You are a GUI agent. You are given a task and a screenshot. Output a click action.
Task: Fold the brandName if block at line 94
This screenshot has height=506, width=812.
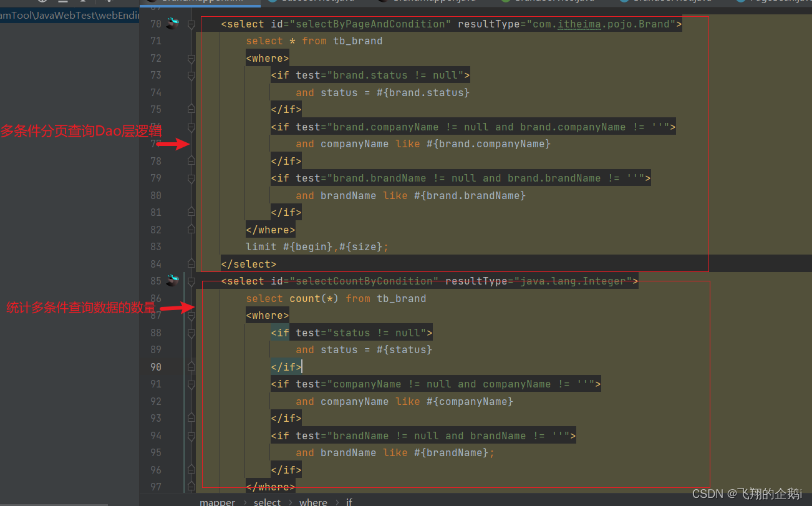click(x=191, y=435)
